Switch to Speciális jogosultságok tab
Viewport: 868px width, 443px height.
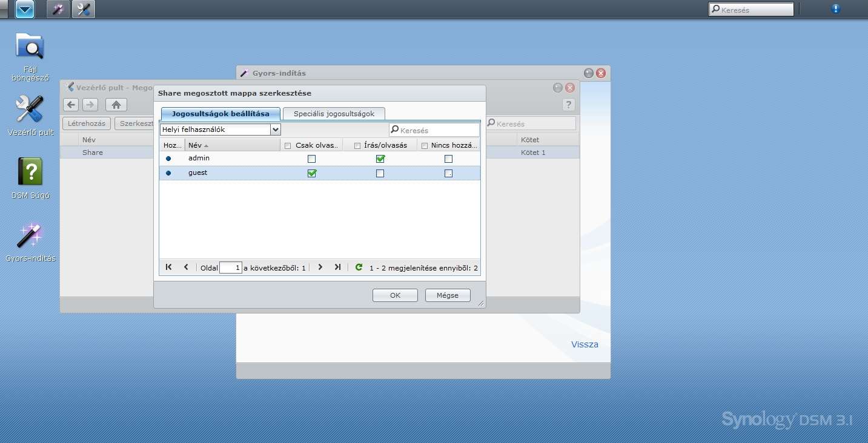pos(334,114)
